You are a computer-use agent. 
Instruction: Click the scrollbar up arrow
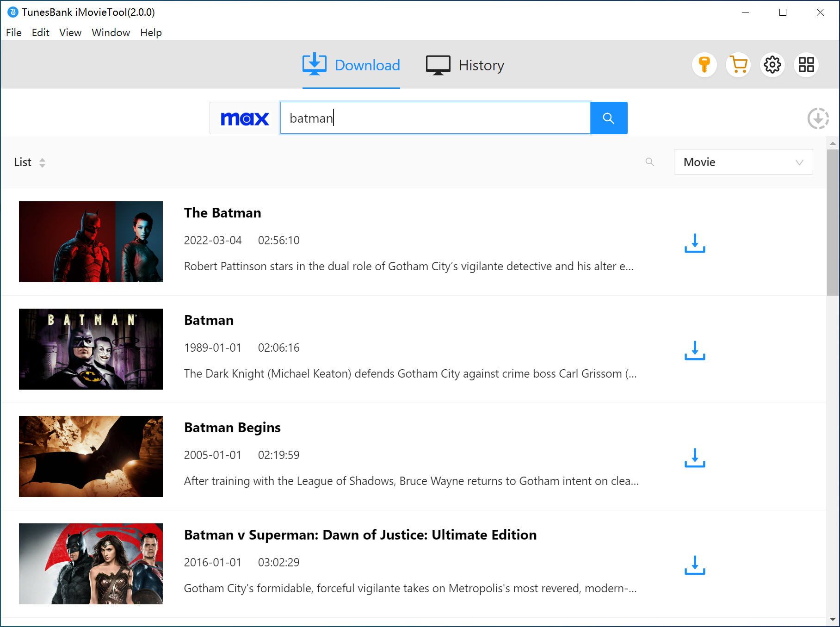click(x=833, y=143)
